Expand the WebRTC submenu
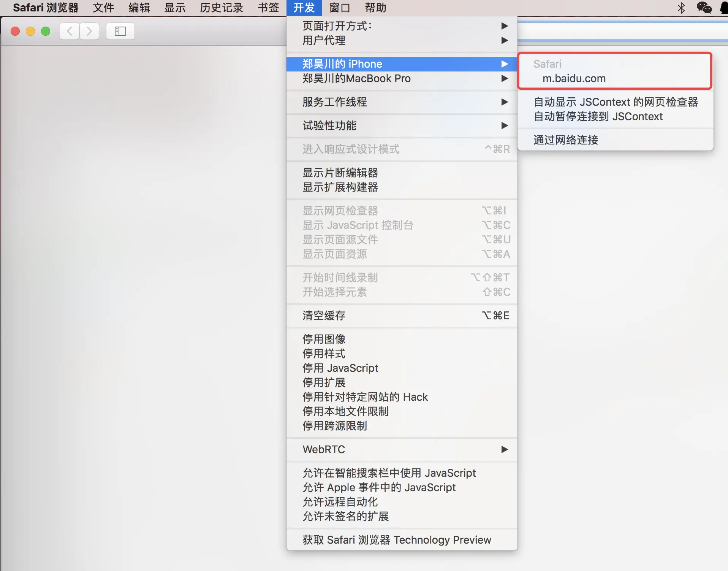728x571 pixels. 324,449
